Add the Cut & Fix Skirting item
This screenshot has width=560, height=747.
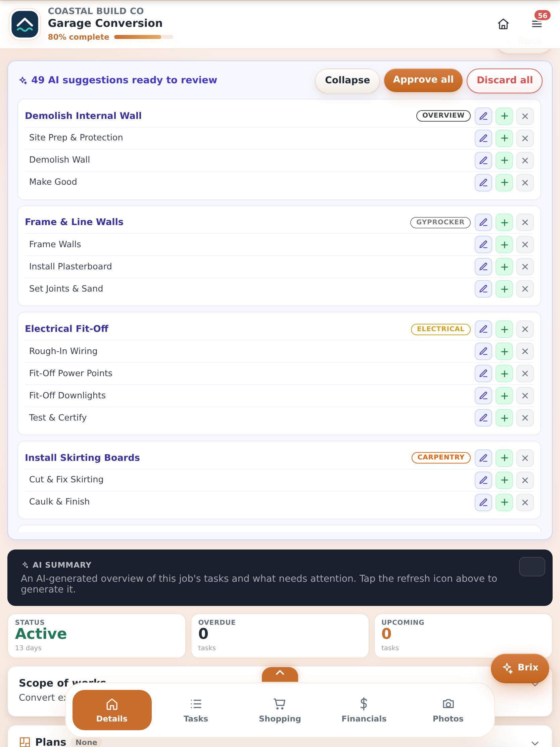pyautogui.click(x=504, y=480)
